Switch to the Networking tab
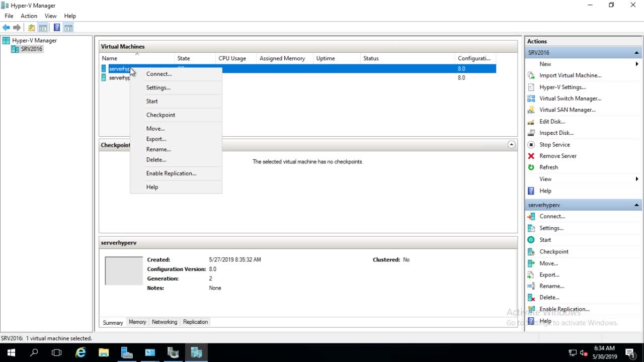Image resolution: width=644 pixels, height=362 pixels. [165, 322]
